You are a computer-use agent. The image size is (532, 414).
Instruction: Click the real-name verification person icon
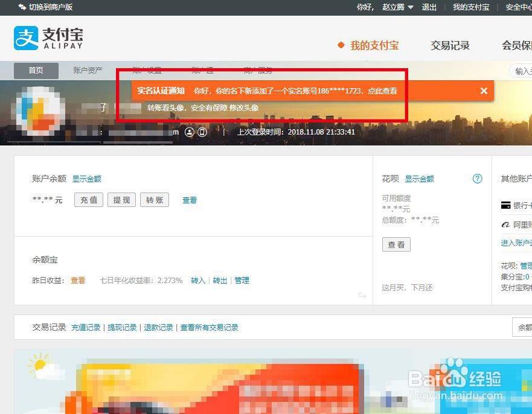pyautogui.click(x=190, y=132)
